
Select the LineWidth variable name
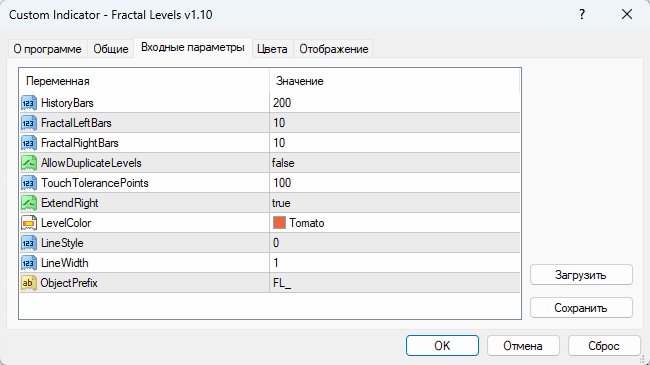point(65,263)
